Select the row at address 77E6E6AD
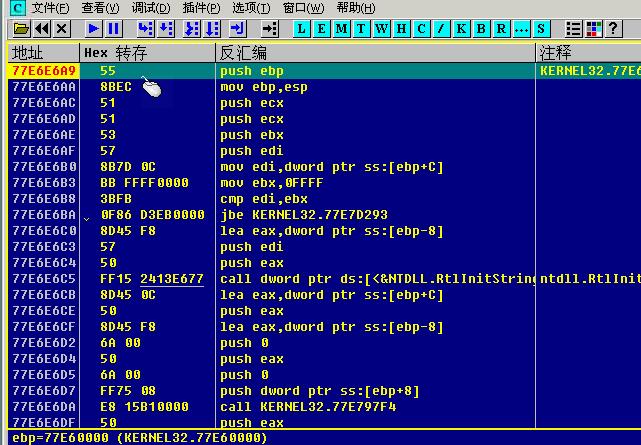This screenshot has width=641, height=445. pyautogui.click(x=325, y=119)
